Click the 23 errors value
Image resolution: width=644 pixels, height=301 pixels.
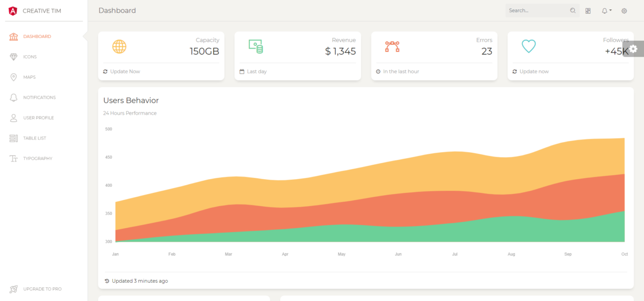(x=487, y=51)
